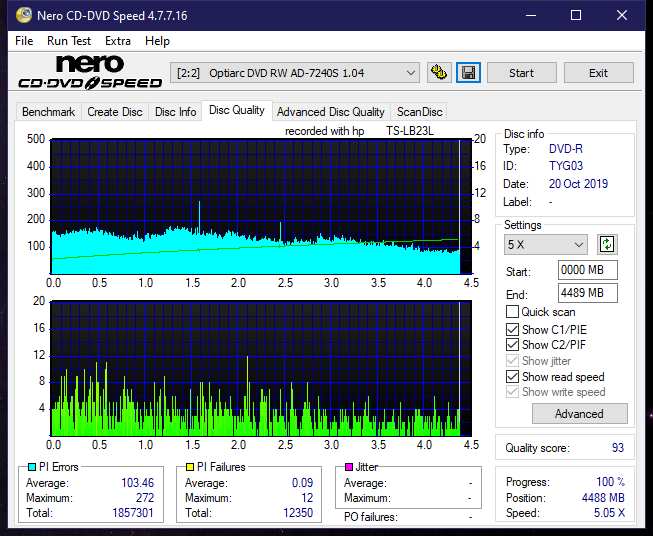The height and width of the screenshot is (536, 653).
Task: Toggle Show write speed checkbox
Action: (x=512, y=392)
